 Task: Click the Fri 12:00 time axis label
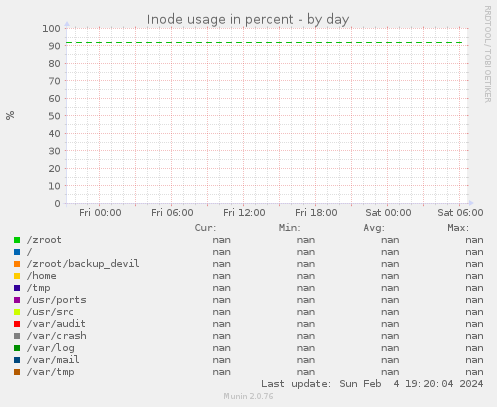(244, 213)
